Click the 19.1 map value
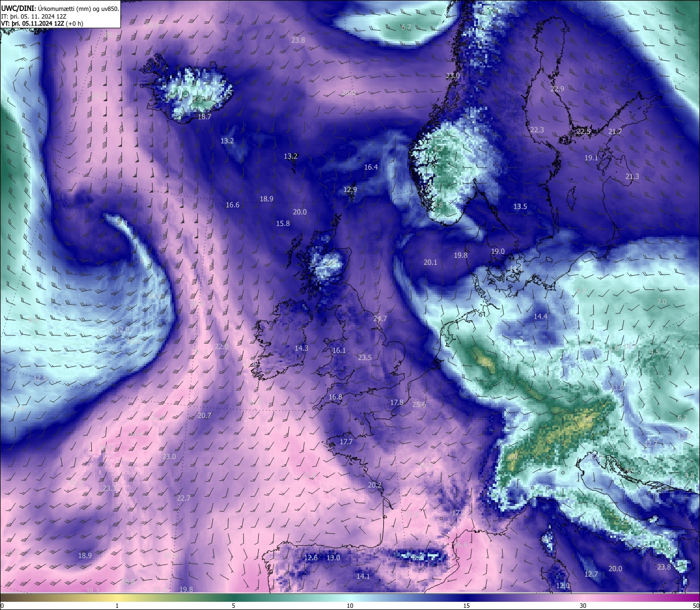The height and width of the screenshot is (610, 700). click(x=591, y=158)
